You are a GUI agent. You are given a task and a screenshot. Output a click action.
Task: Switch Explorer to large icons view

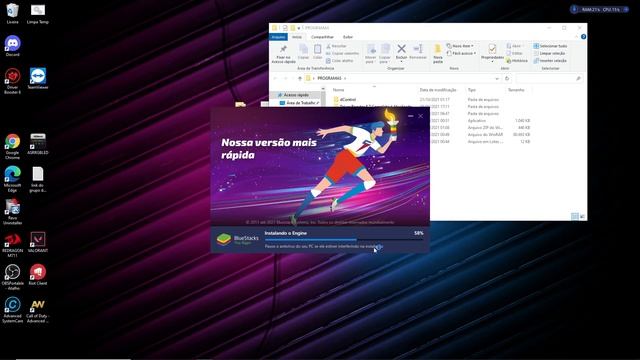click(582, 216)
